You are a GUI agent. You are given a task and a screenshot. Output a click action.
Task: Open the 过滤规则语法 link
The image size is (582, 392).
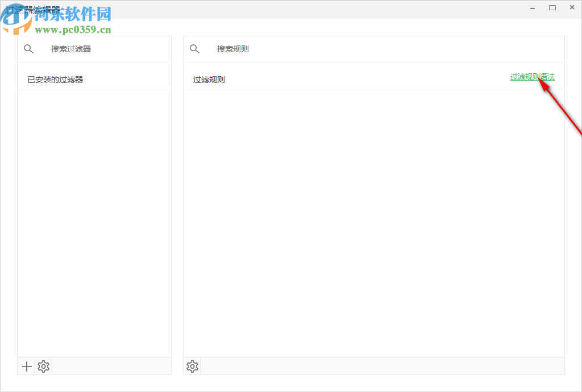click(x=532, y=76)
